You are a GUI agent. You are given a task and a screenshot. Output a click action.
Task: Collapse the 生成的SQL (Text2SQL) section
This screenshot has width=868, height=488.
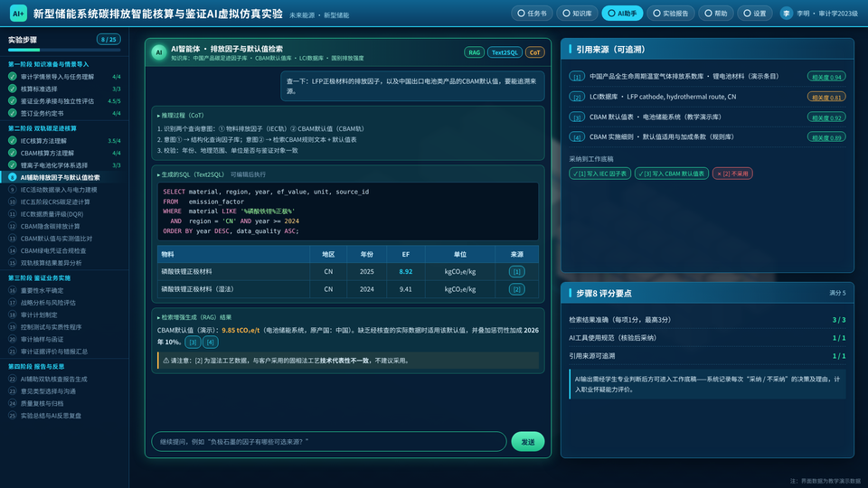[x=191, y=174]
